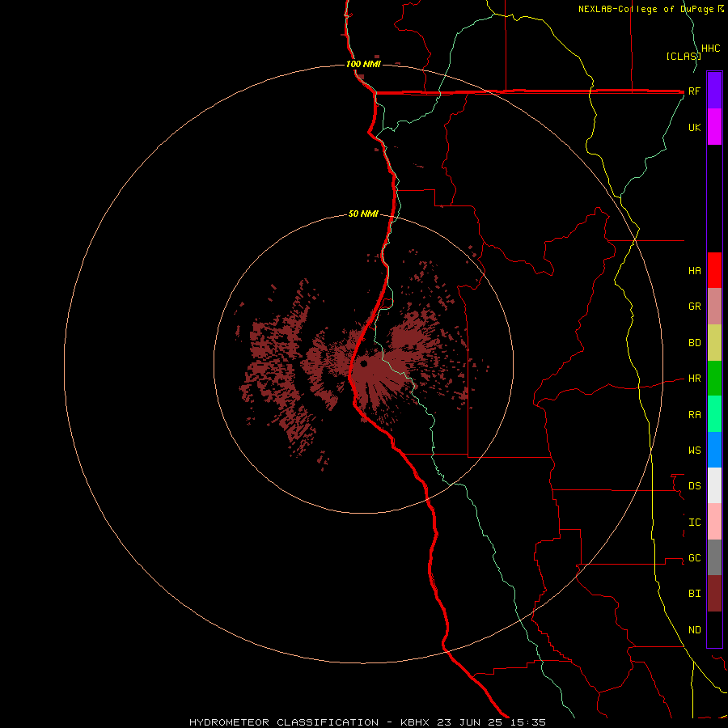Click the BI brown legend swatch

click(714, 594)
